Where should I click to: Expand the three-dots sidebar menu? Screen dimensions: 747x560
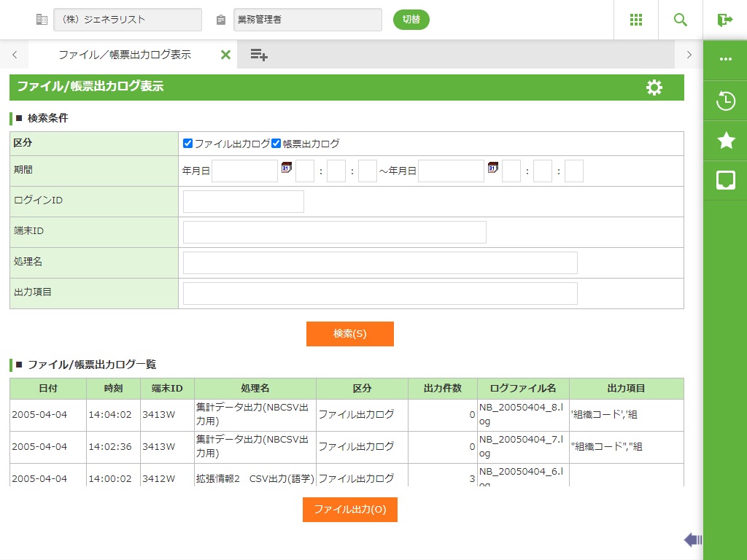click(x=726, y=59)
